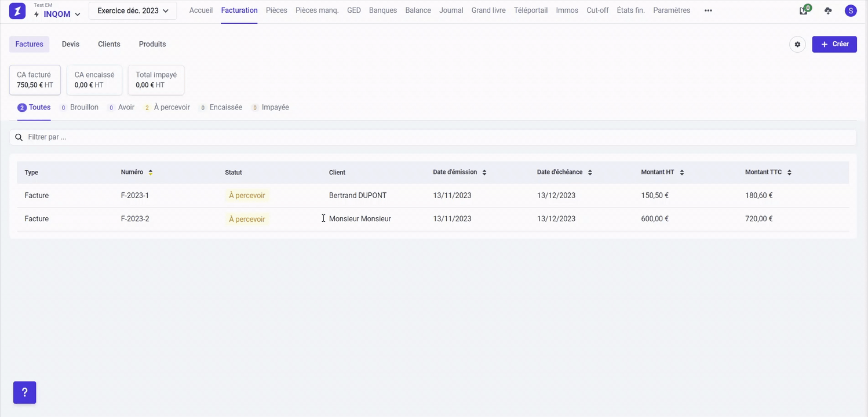Click the Inqom logo icon
The height and width of the screenshot is (417, 868).
[x=17, y=11]
